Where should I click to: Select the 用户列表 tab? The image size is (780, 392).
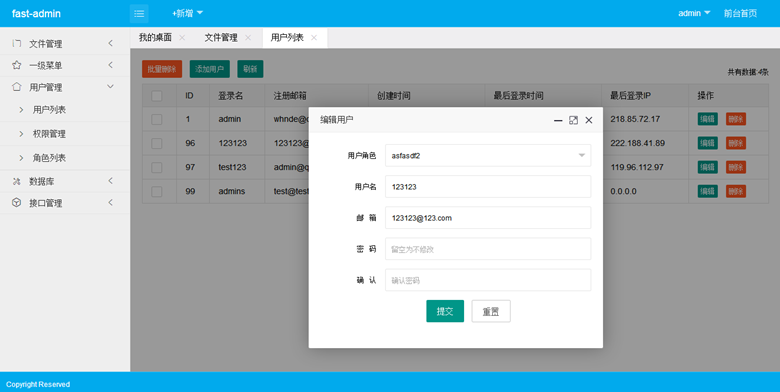click(x=287, y=38)
